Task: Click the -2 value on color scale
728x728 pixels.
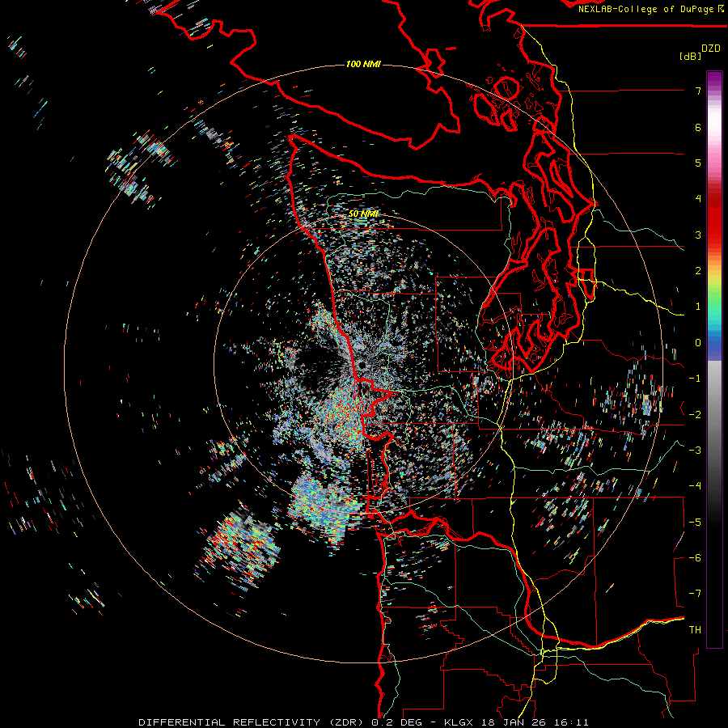Action: click(x=695, y=415)
